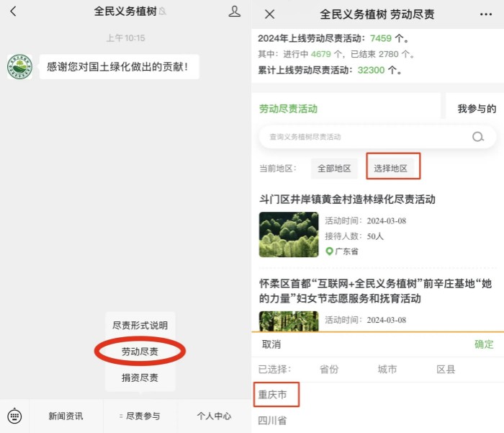Tap the official account avatar logo
Viewport: 504px width, 433px height.
[19, 67]
